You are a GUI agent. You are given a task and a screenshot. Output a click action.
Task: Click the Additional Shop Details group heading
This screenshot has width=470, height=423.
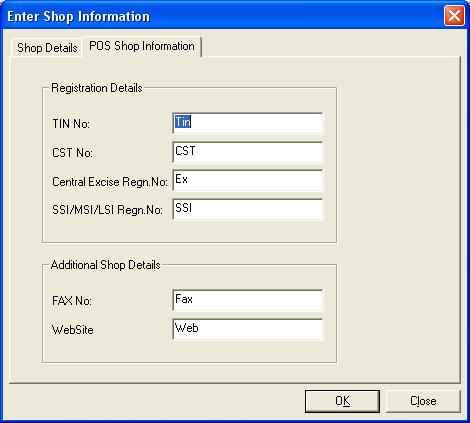pyautogui.click(x=106, y=265)
